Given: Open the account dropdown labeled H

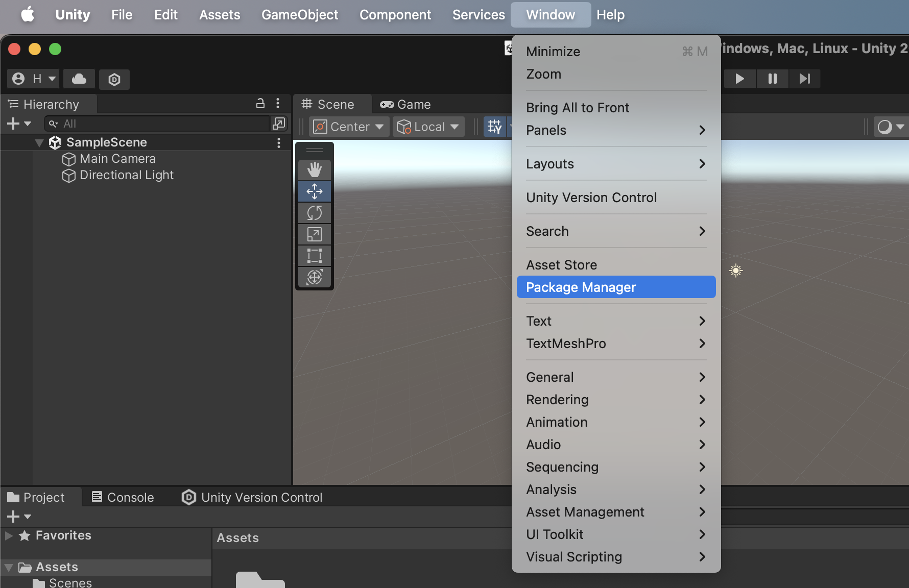Looking at the screenshot, I should tap(34, 79).
